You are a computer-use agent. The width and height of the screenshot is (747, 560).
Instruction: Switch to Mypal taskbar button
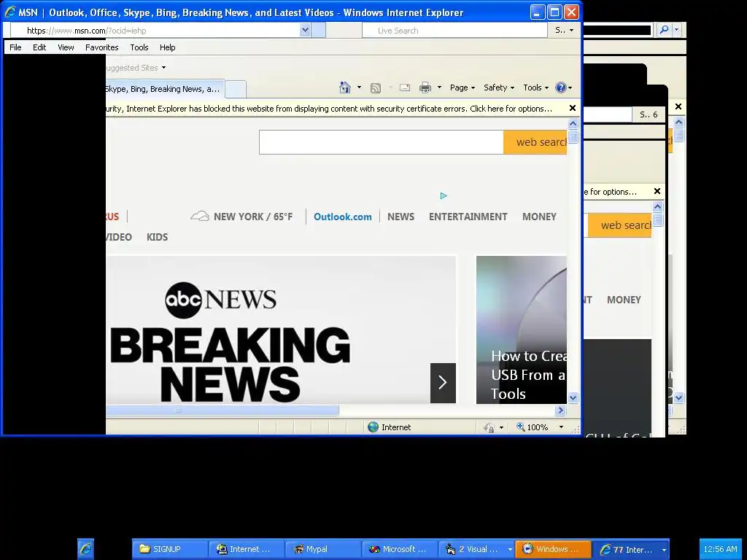point(323,549)
